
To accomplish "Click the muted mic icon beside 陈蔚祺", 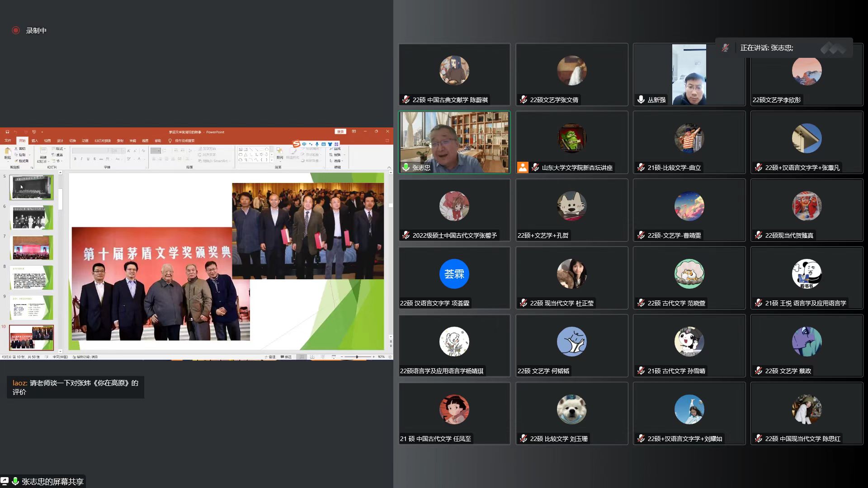I will [406, 99].
